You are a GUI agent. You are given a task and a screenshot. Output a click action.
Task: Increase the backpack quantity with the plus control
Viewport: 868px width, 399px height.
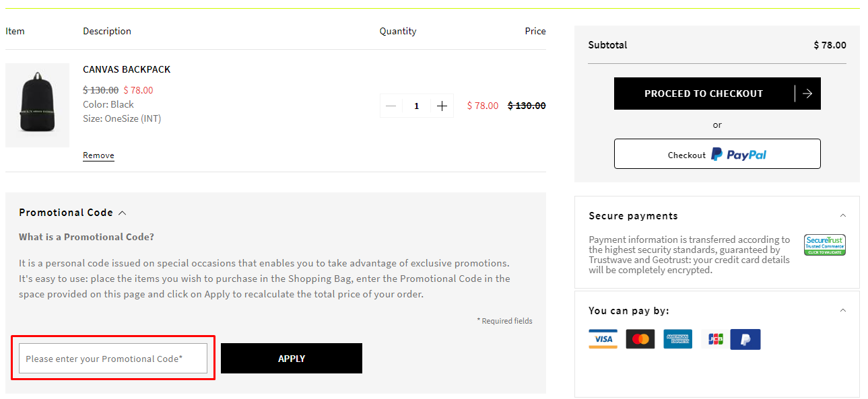(442, 106)
